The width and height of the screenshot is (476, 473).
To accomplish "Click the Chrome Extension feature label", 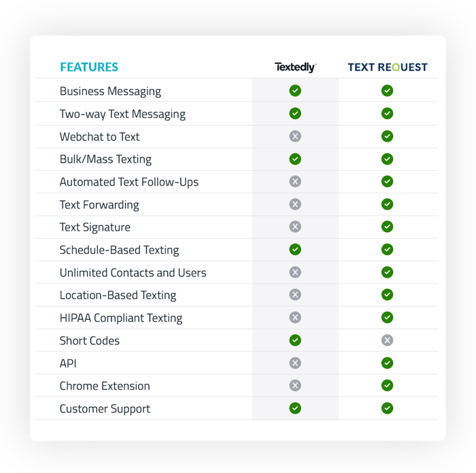I will click(105, 386).
